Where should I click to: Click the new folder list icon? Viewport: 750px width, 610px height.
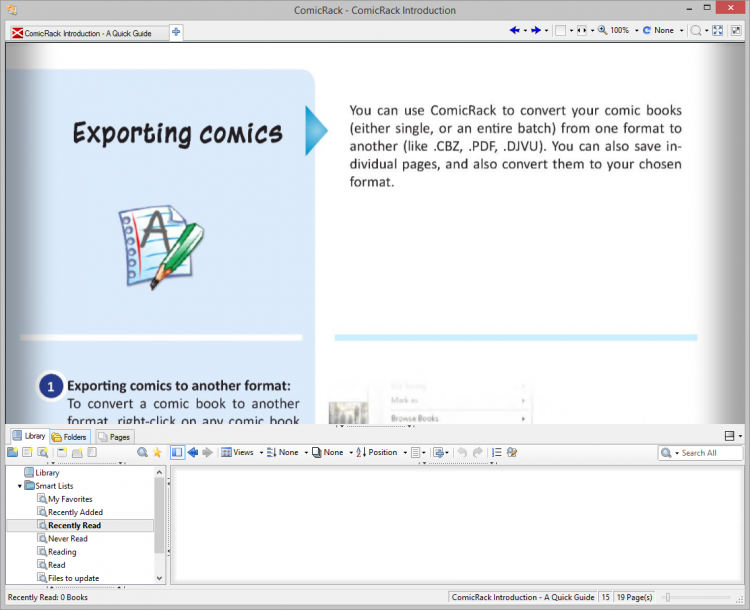(12, 452)
